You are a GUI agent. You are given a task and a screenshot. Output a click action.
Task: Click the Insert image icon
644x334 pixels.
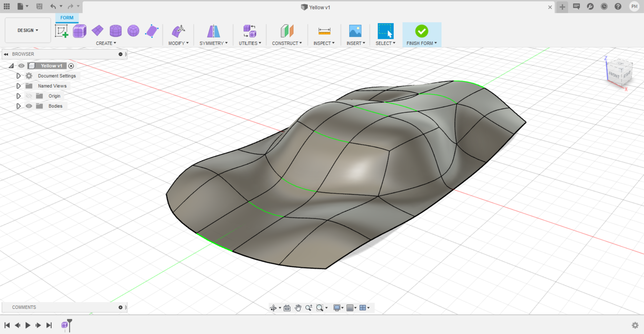pyautogui.click(x=355, y=31)
